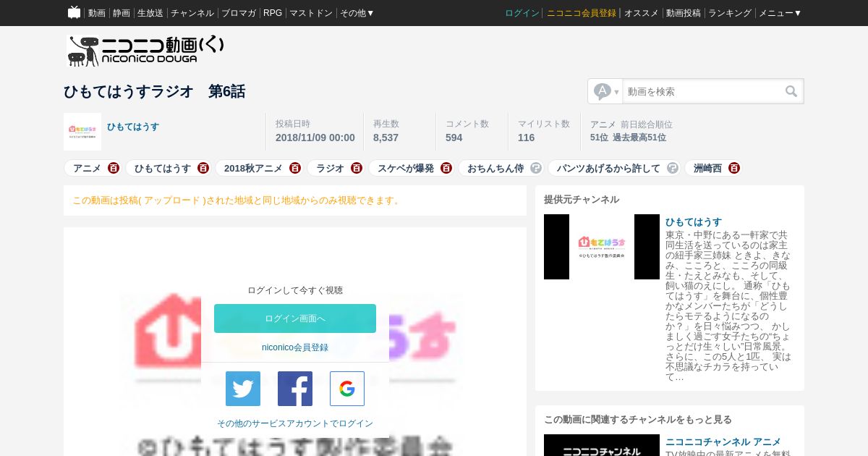The image size is (868, 456).
Task: Click the ラジオ tag
Action: tap(330, 168)
